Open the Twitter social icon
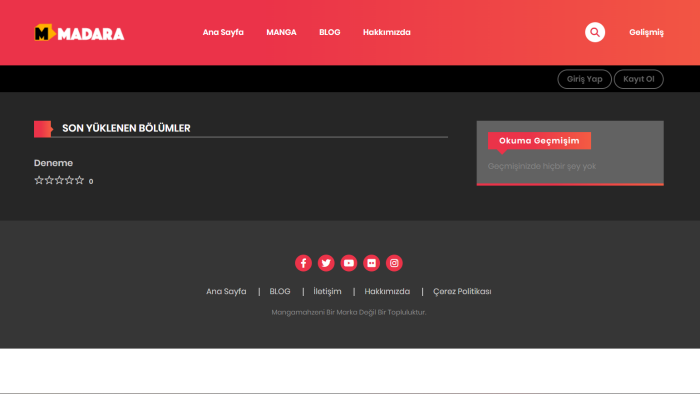Image resolution: width=700 pixels, height=394 pixels. (326, 263)
